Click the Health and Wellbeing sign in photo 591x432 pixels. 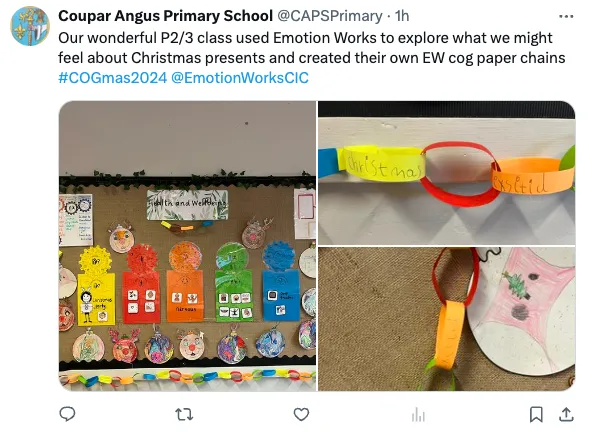pos(187,205)
